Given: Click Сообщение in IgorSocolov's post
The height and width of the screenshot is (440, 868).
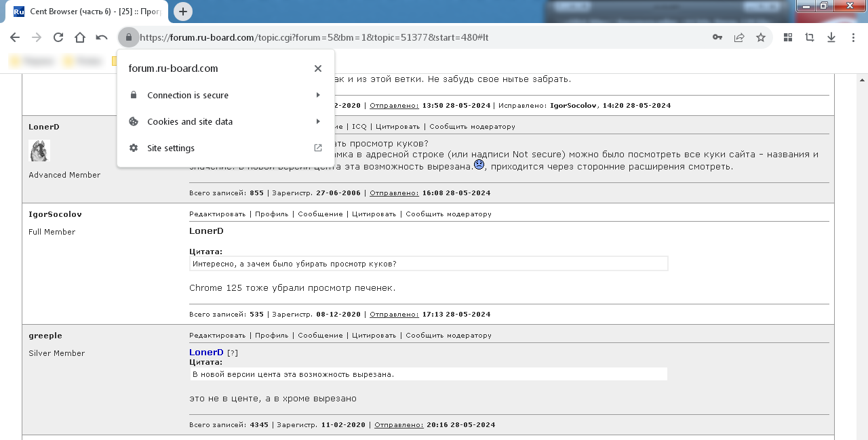Looking at the screenshot, I should 320,214.
